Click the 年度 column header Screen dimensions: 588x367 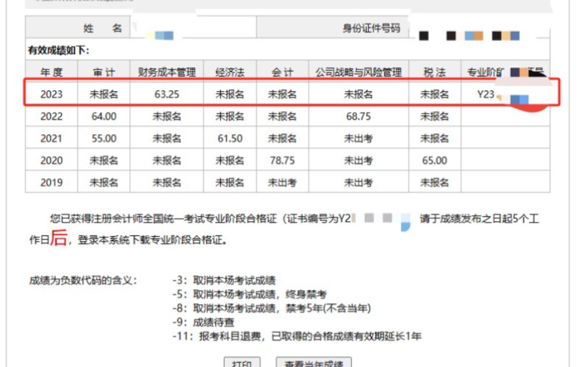tap(52, 72)
